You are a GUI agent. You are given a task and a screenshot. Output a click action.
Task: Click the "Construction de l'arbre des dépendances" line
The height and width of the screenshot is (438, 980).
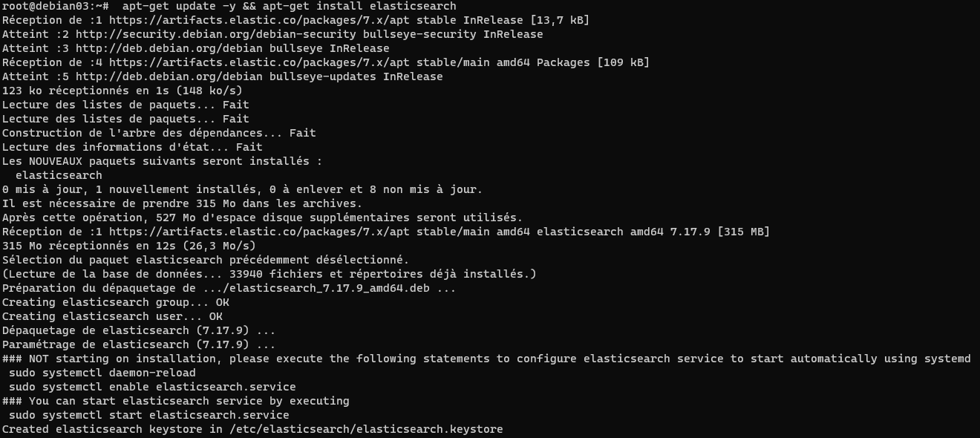click(x=159, y=133)
